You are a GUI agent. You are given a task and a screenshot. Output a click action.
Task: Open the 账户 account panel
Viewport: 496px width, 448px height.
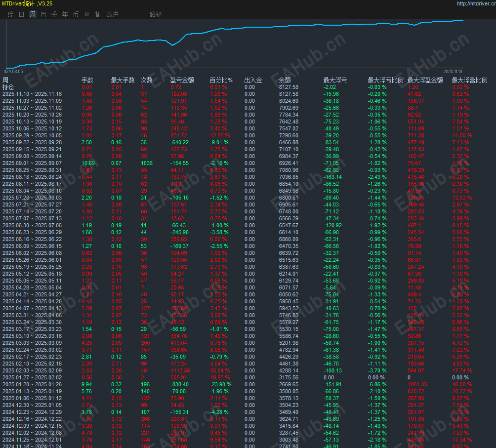point(112,14)
